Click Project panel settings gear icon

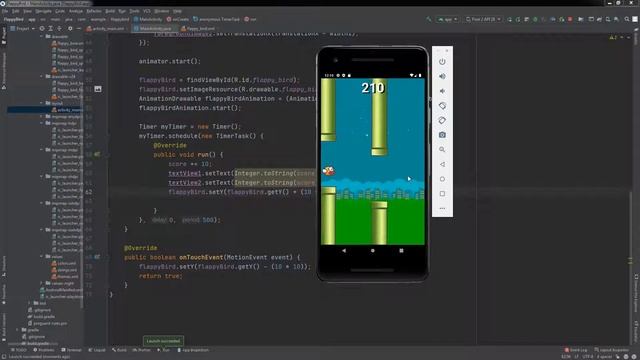click(x=70, y=29)
